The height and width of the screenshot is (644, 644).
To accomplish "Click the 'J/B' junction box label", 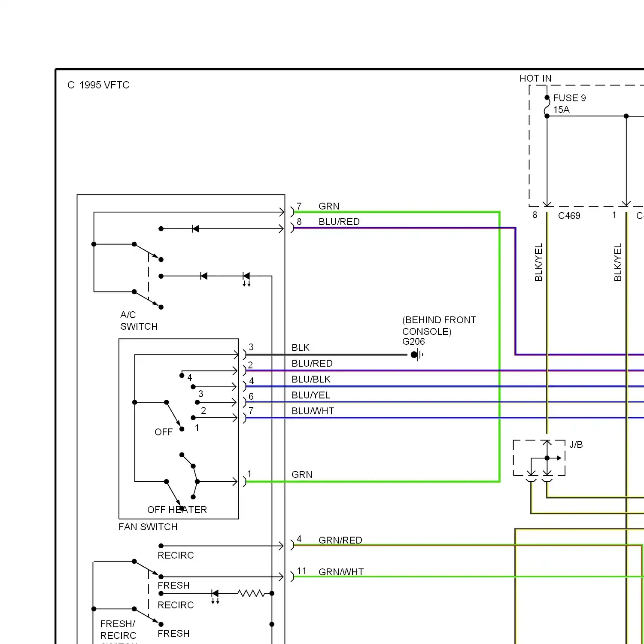I will (x=576, y=444).
